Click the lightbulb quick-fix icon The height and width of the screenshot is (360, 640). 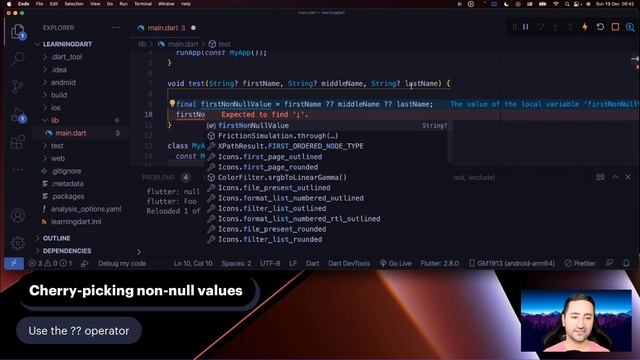[172, 104]
